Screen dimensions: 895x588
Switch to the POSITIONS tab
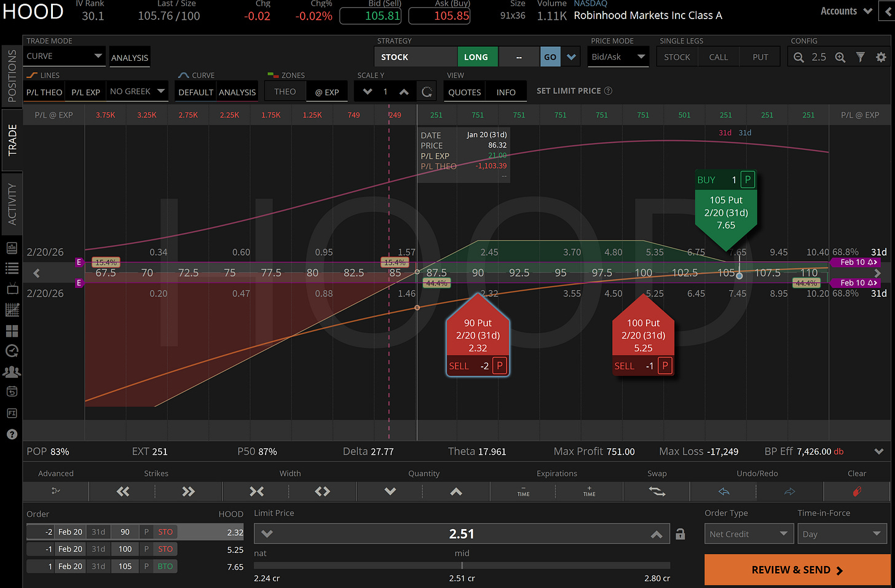click(x=12, y=76)
